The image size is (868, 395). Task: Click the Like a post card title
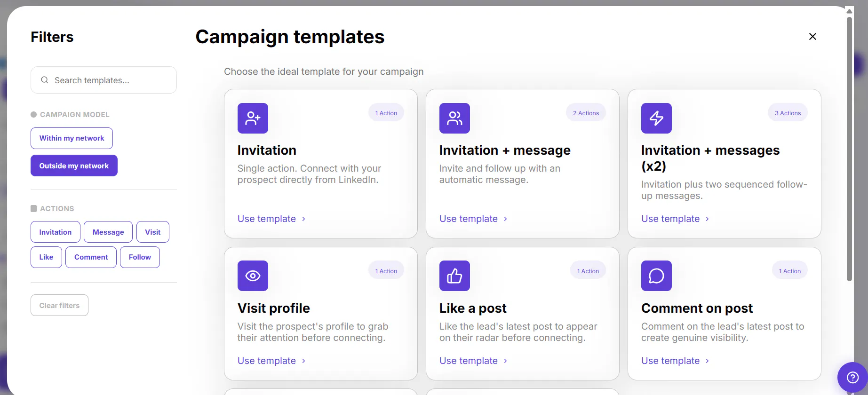point(473,308)
